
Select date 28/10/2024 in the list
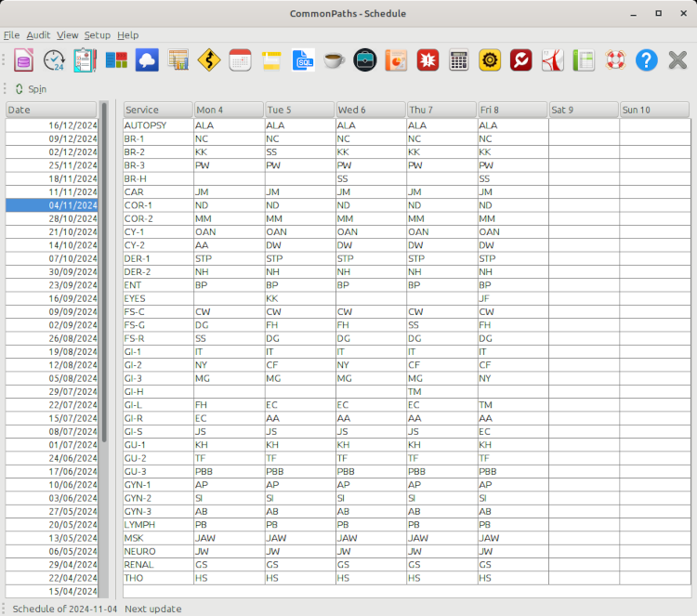(x=52, y=218)
